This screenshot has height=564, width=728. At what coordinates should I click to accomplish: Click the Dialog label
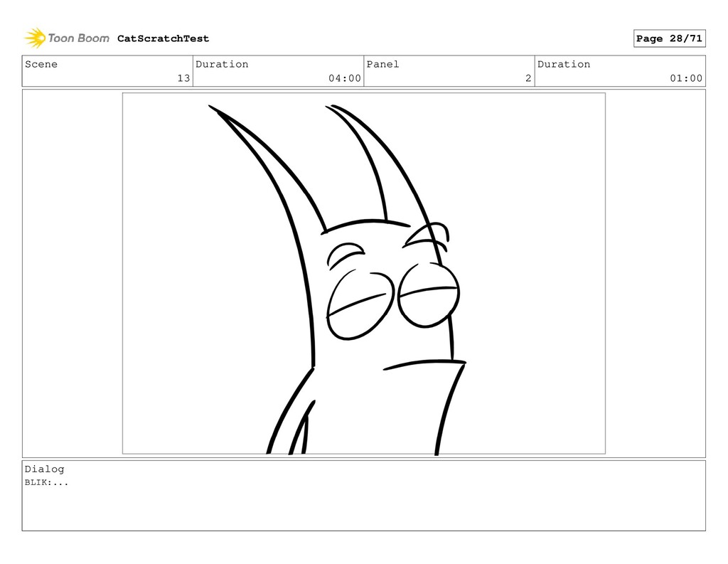coord(45,469)
